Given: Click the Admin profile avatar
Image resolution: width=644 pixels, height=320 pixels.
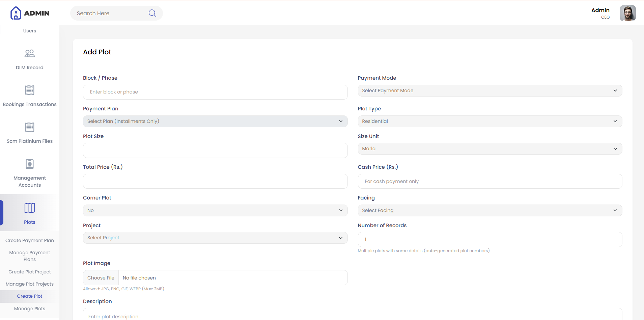Looking at the screenshot, I should pyautogui.click(x=627, y=13).
